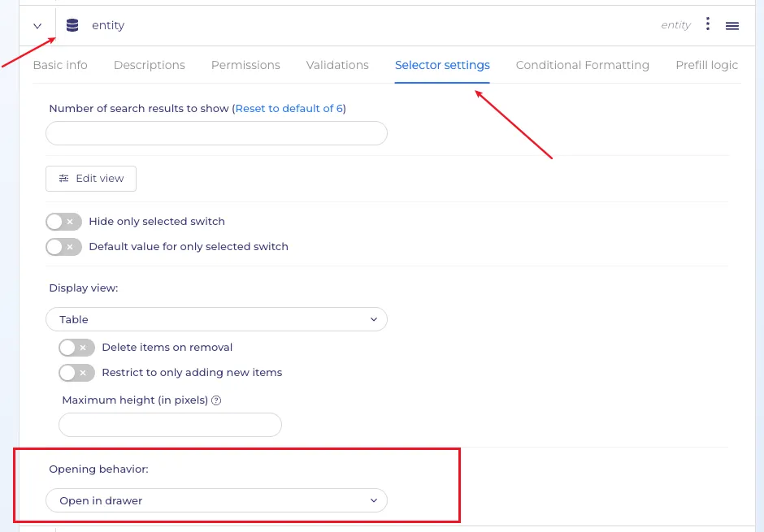
Task: Switch to the Prefill logic tab
Action: [706, 65]
